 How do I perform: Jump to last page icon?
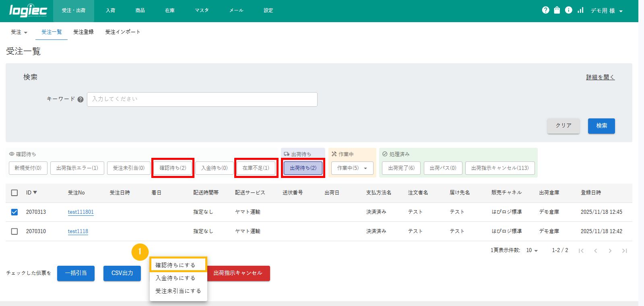pos(624,251)
